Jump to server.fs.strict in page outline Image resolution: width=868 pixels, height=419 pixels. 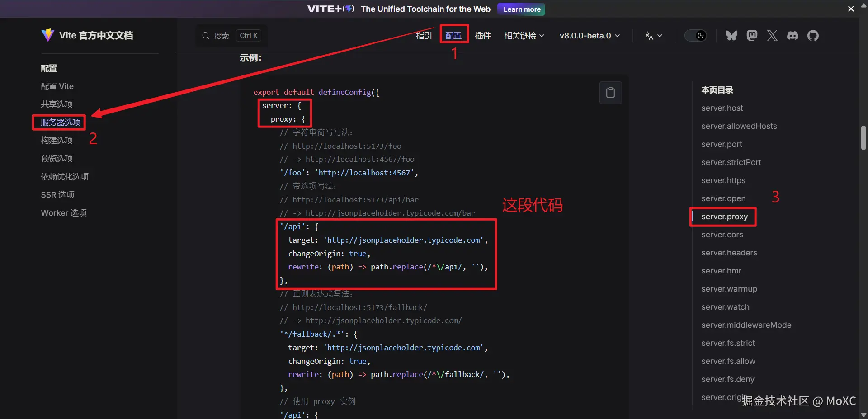[x=728, y=343]
